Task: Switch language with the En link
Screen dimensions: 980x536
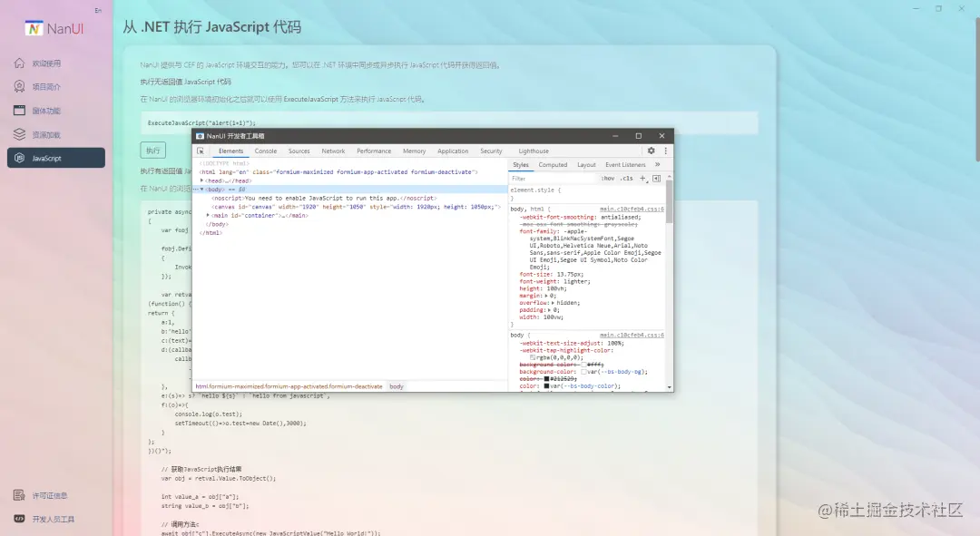Action: [x=98, y=11]
